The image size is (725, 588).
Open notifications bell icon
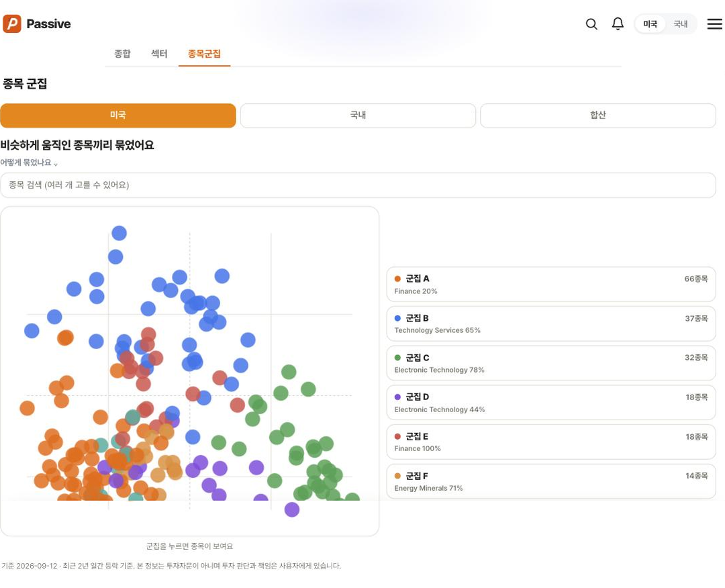[x=618, y=24]
